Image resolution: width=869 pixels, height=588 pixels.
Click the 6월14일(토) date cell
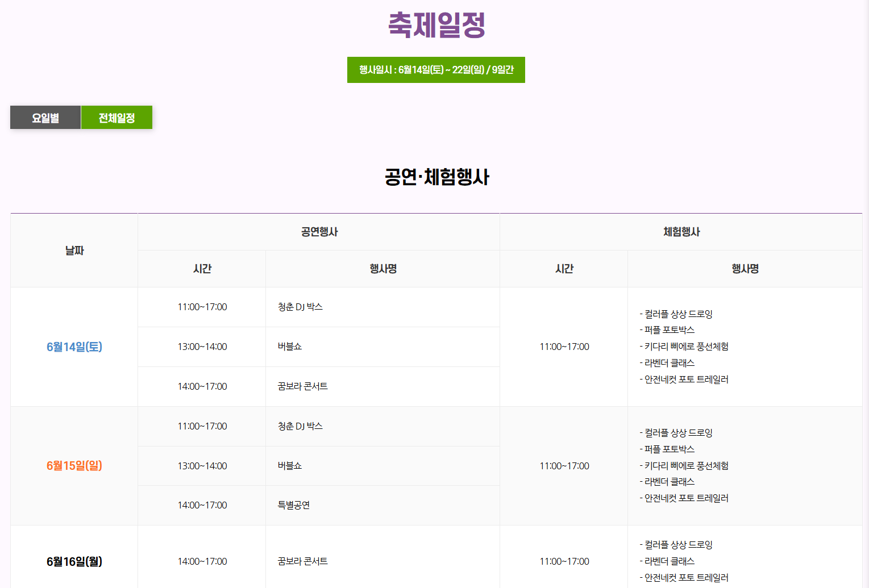click(x=74, y=347)
